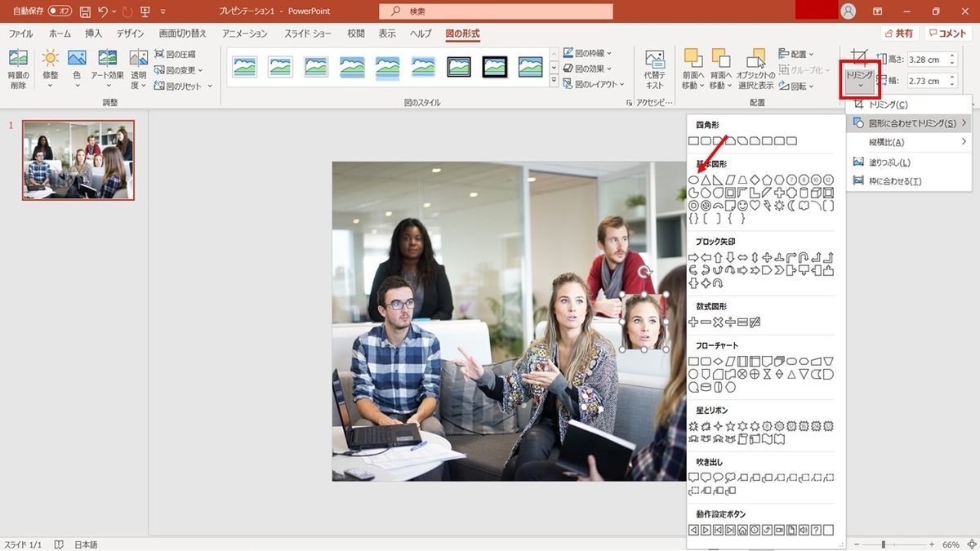Open the ファイル tab
Screen dimensions: 980x551
[20, 33]
